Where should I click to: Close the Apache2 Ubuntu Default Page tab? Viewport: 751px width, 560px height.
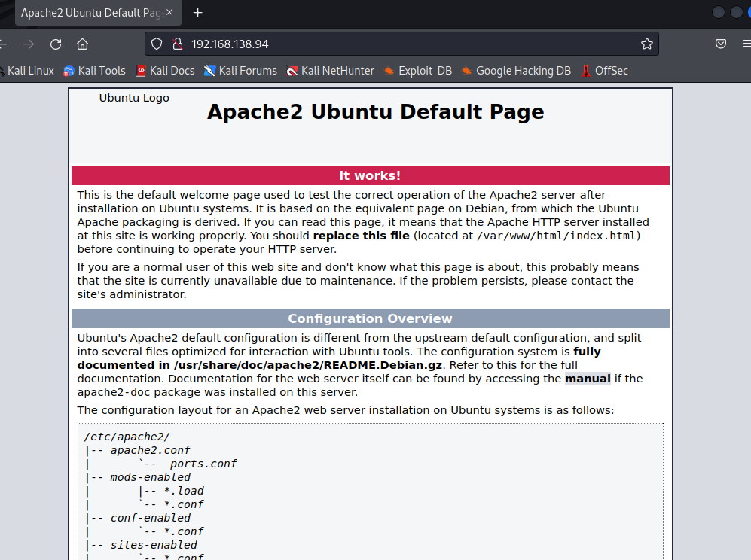click(169, 13)
